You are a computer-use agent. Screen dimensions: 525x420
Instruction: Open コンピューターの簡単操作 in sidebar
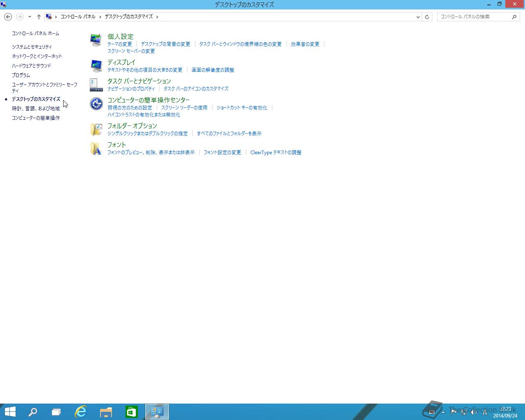[x=36, y=118]
